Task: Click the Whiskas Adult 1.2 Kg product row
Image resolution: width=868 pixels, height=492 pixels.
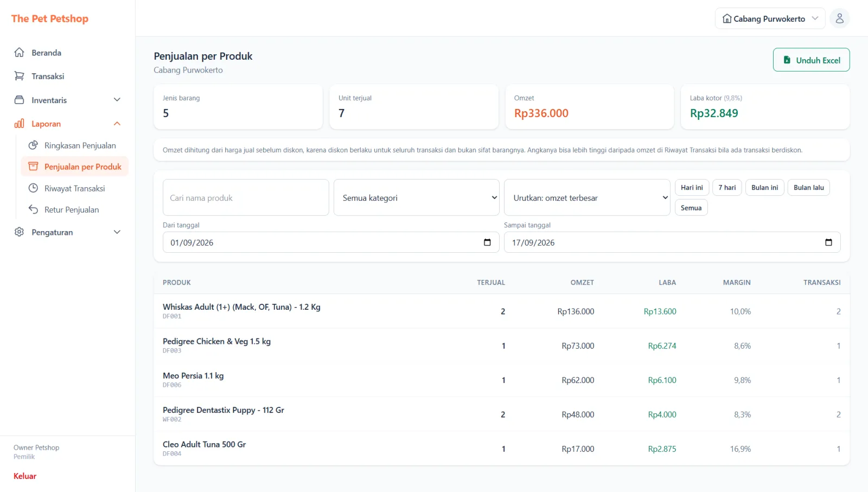Action: 502,311
